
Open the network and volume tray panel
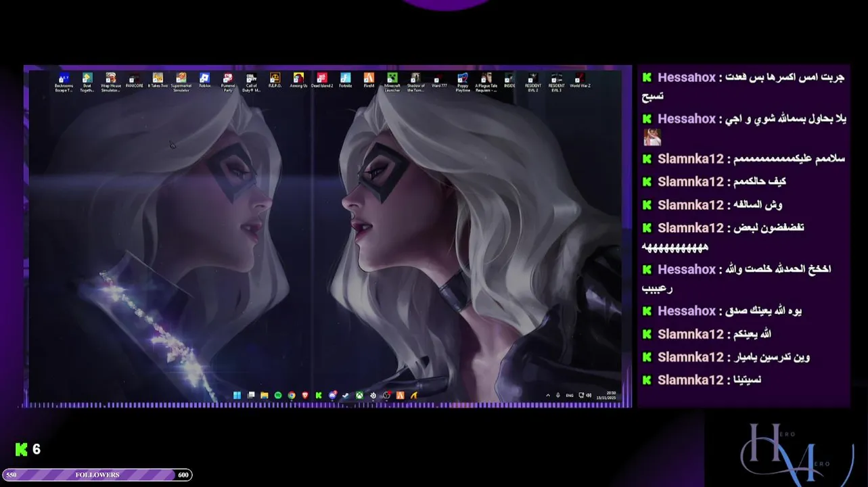click(585, 395)
